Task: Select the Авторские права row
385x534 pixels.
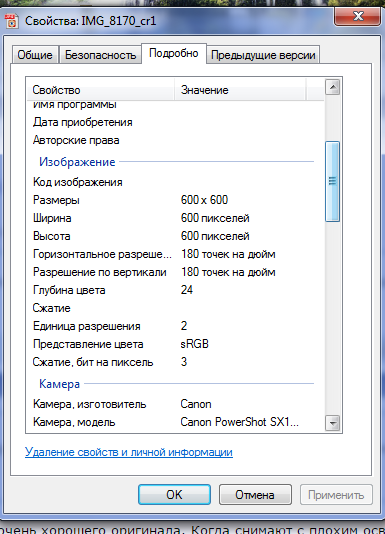Action: pyautogui.click(x=175, y=140)
